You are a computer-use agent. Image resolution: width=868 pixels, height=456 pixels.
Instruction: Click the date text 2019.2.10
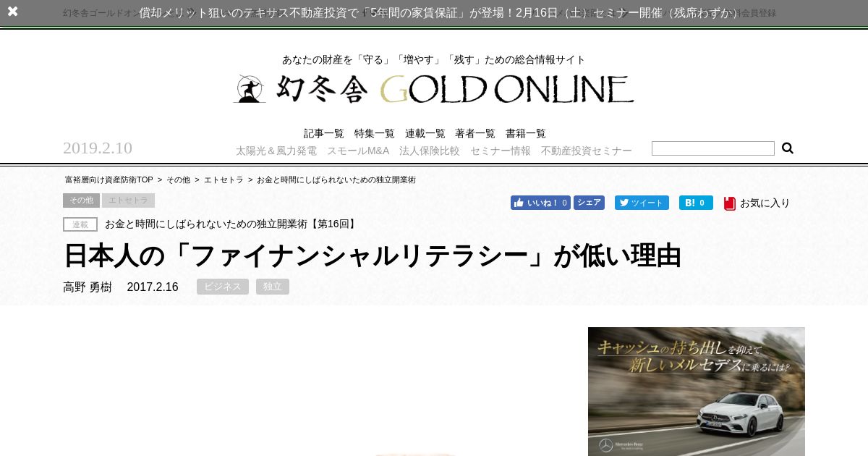point(98,148)
